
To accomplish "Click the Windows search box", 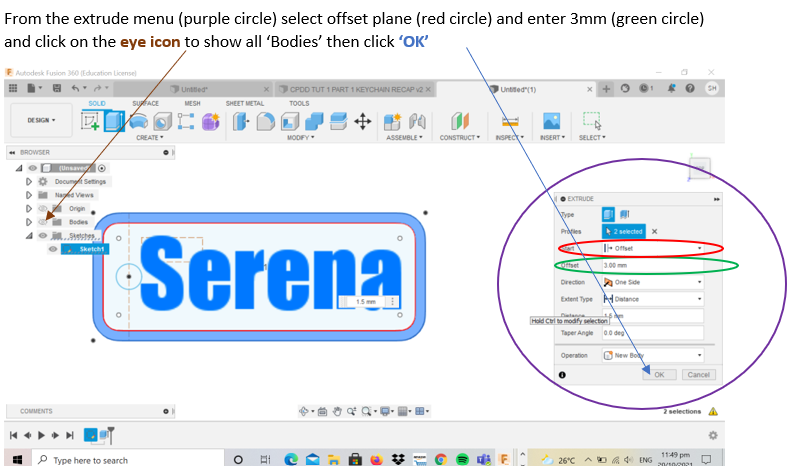I will tap(128, 460).
